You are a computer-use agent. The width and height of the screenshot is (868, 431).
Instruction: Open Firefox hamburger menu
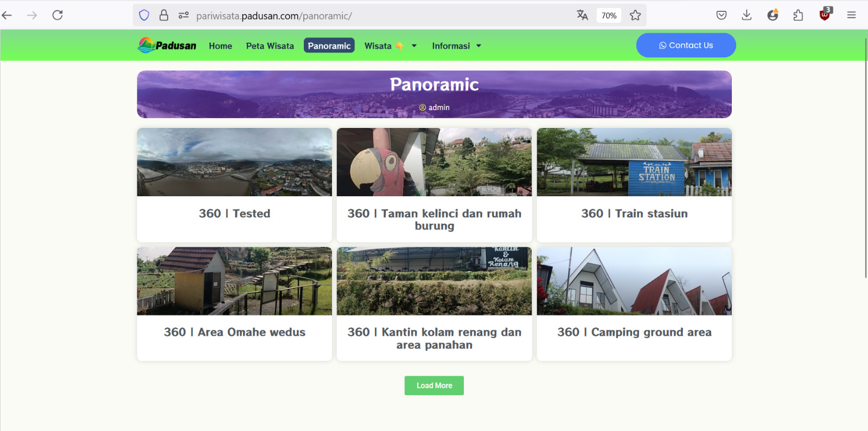pyautogui.click(x=851, y=15)
